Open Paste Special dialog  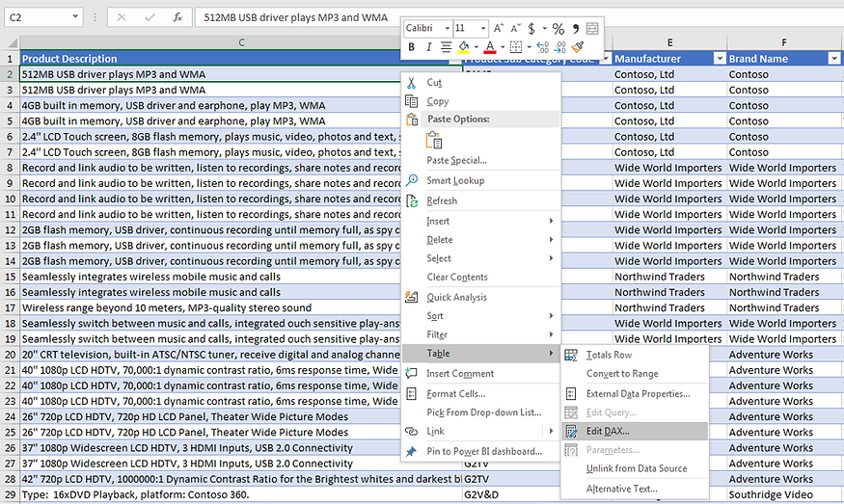pyautogui.click(x=481, y=160)
